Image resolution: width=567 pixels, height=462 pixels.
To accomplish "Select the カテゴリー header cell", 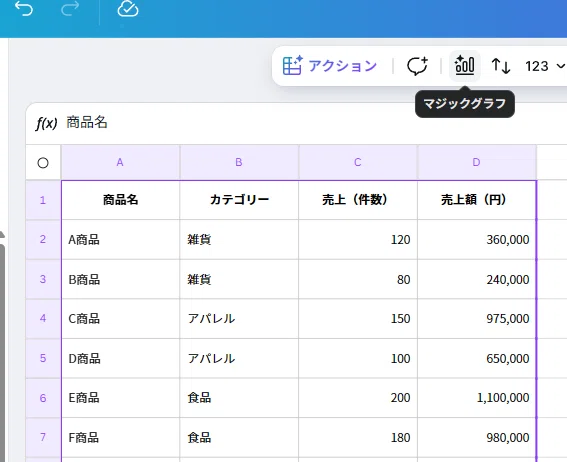I will 239,200.
